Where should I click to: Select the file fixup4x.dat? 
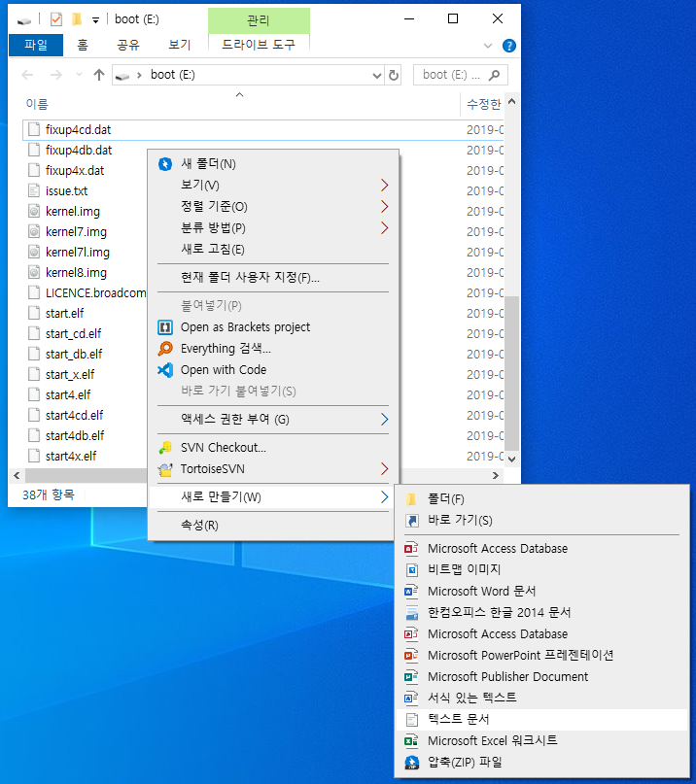(75, 171)
